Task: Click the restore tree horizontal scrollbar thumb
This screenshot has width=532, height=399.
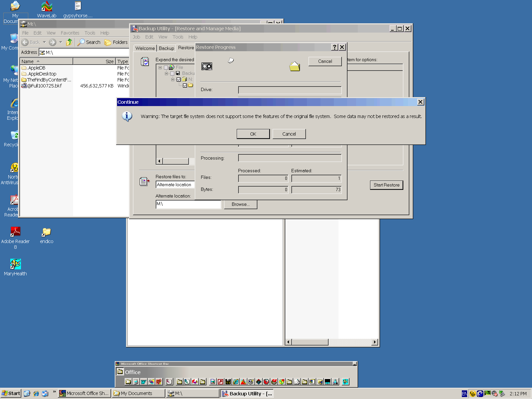Action: tap(176, 161)
